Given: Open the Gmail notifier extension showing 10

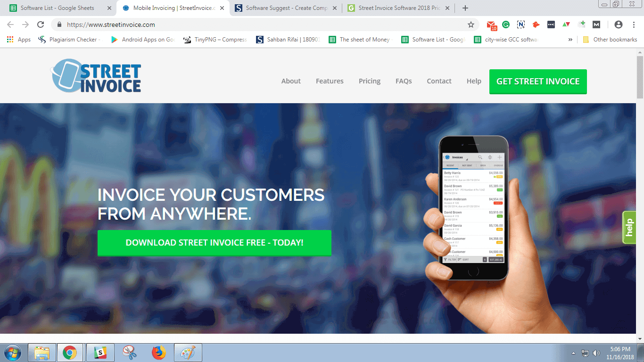Looking at the screenshot, I should tap(491, 24).
